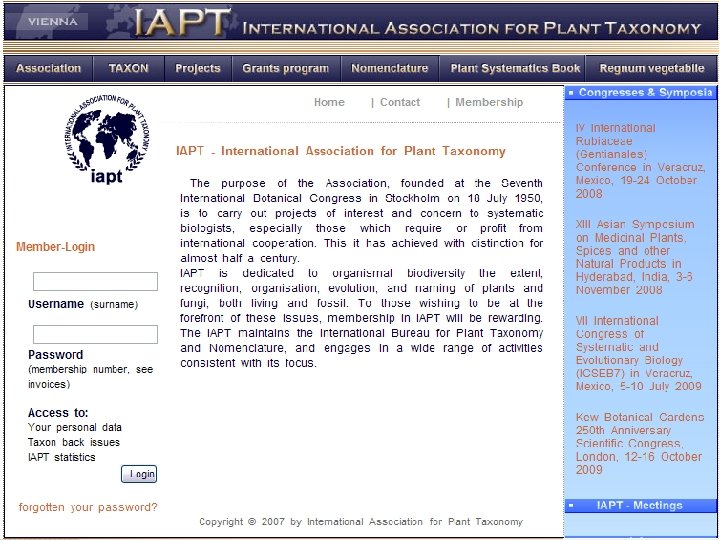Open the Nomenclature menu item
Image resolution: width=720 pixels, height=540 pixels.
(x=389, y=68)
